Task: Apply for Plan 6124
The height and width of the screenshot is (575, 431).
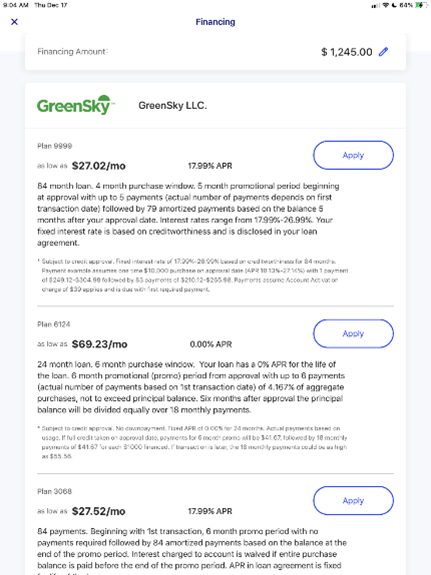Action: tap(353, 333)
